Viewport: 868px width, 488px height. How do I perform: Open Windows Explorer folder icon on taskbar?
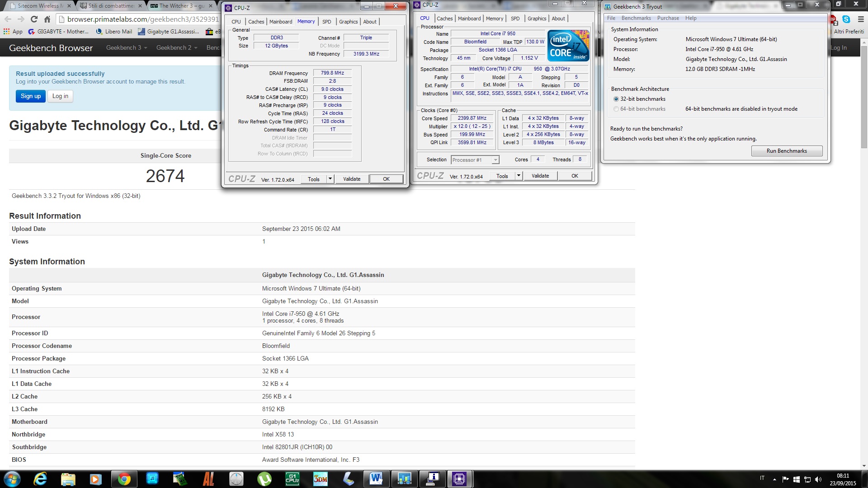pos(68,479)
